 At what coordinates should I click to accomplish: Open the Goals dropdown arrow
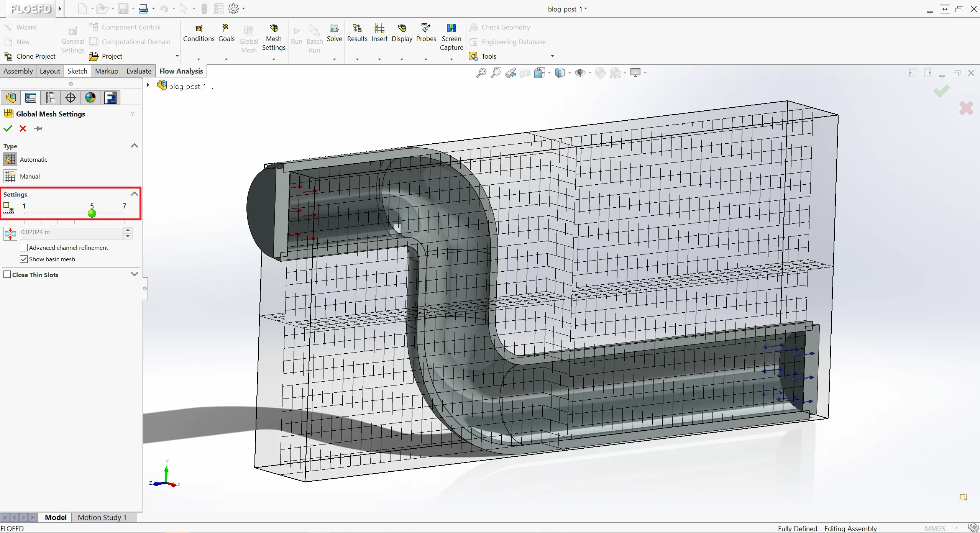point(226,59)
